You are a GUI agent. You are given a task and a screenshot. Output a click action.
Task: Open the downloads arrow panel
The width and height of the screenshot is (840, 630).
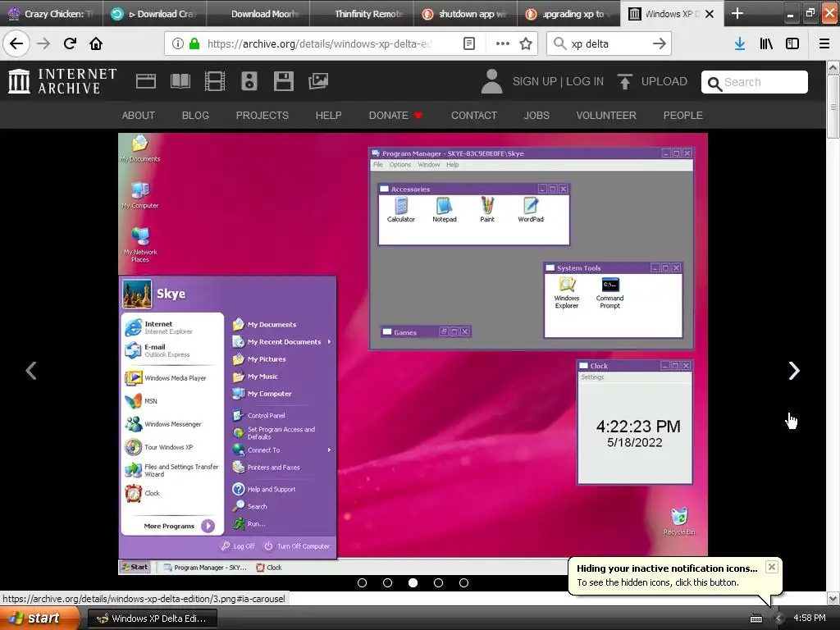[x=740, y=44]
